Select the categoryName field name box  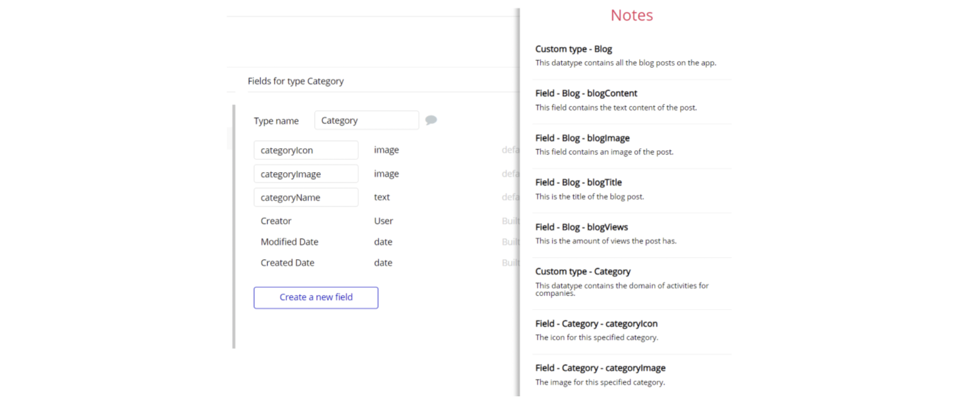point(306,197)
